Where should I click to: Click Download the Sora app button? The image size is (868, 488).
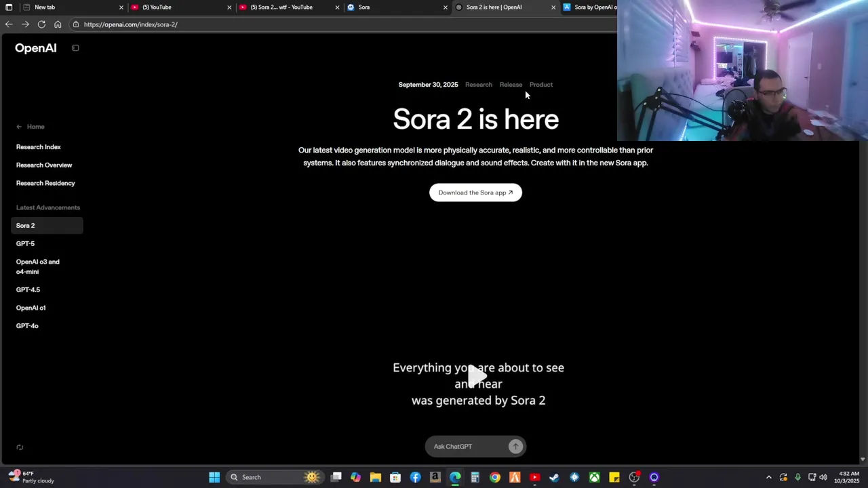click(475, 192)
